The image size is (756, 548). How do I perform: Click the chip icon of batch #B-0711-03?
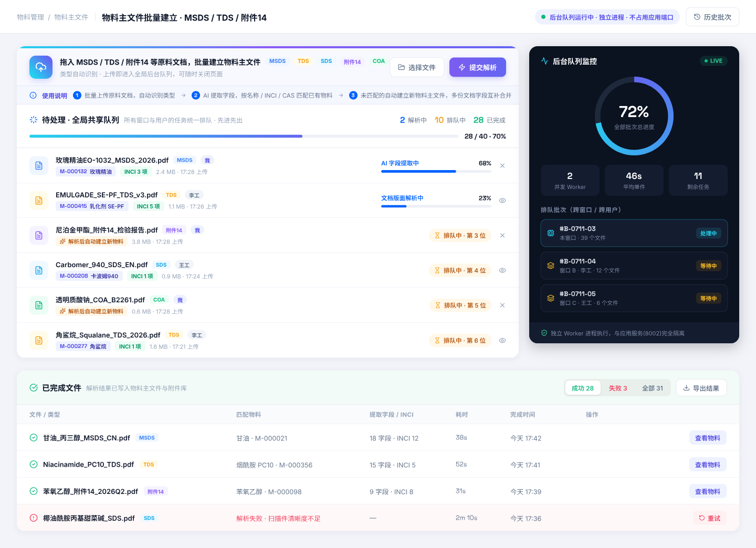(x=551, y=233)
